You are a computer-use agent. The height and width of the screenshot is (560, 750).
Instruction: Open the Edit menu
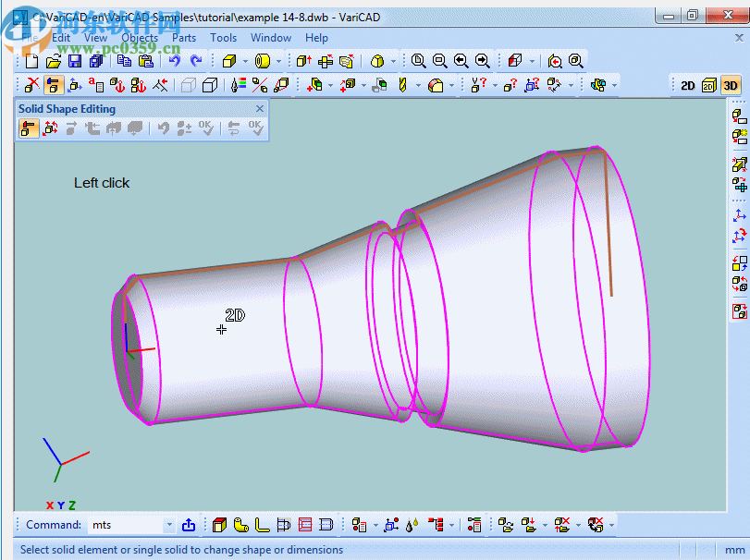(61, 38)
